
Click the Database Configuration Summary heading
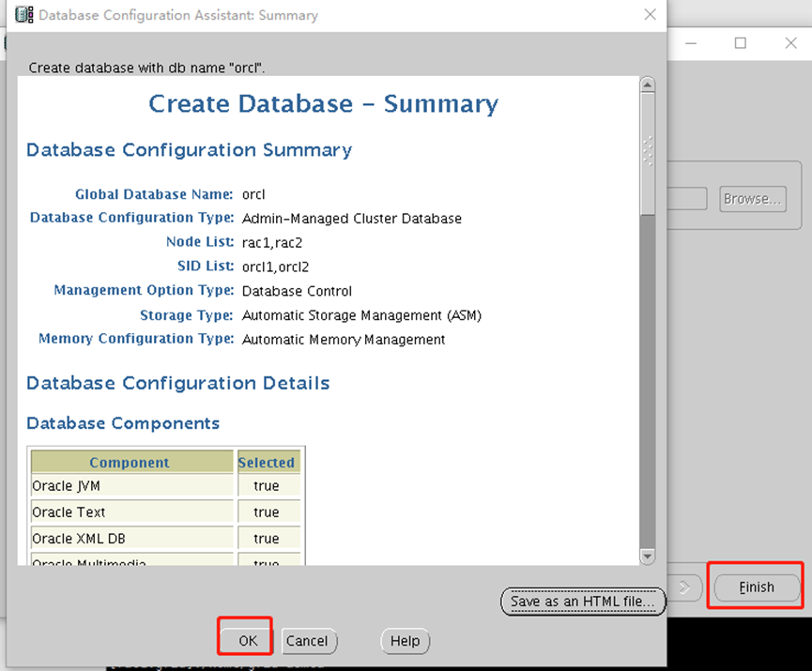click(x=189, y=150)
